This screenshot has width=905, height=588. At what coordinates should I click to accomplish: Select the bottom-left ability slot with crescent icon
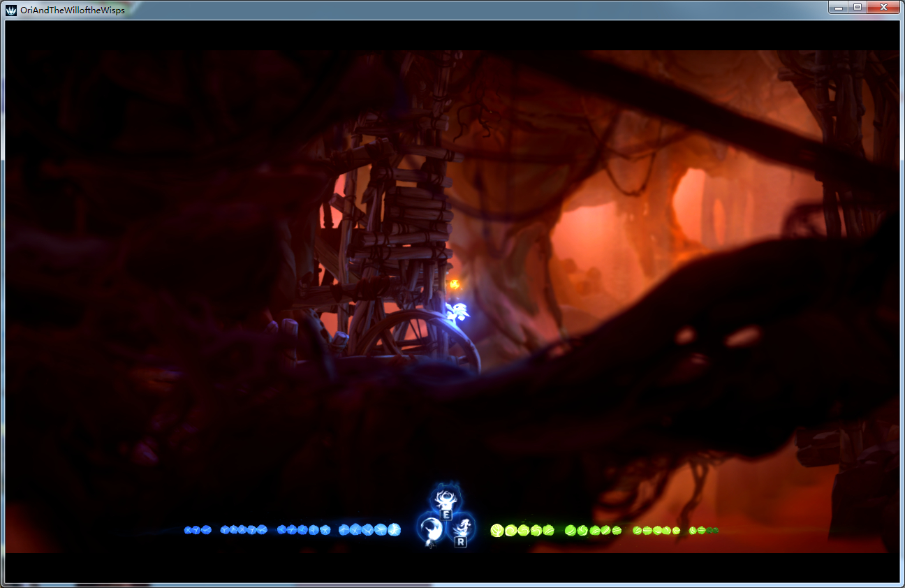431,529
